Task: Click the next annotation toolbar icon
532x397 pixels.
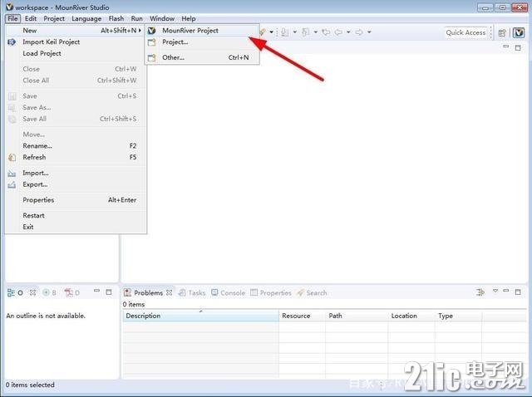Action: coord(285,32)
